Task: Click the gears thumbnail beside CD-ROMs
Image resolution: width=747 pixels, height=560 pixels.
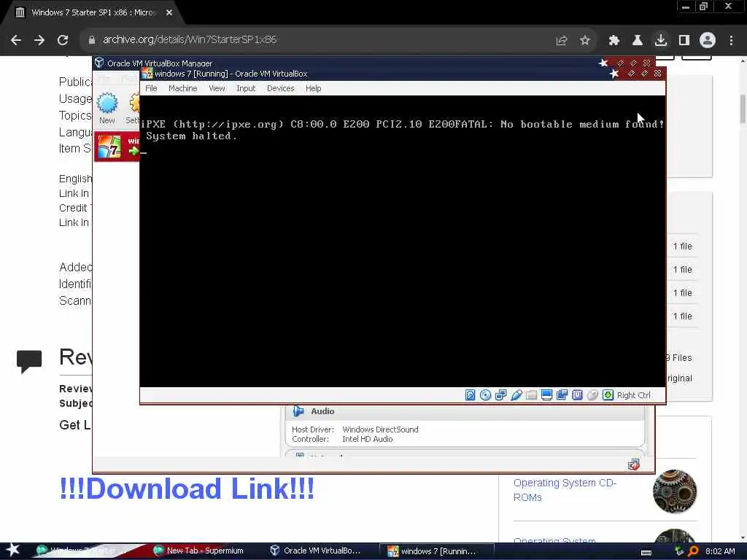Action: (x=675, y=491)
